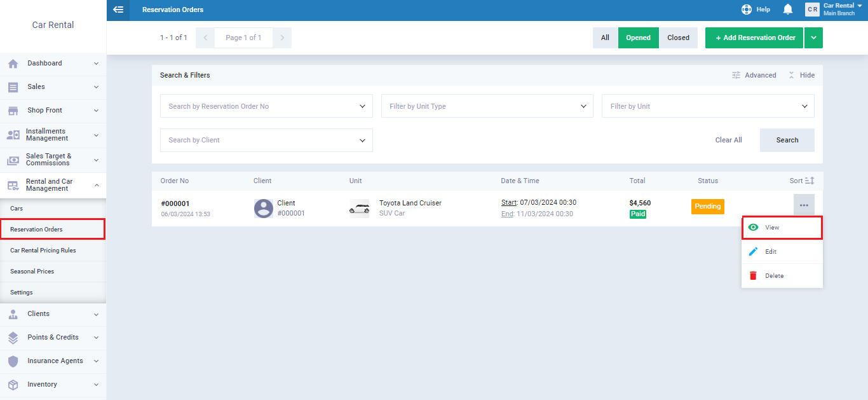
Task: Click Hide filters link
Action: click(801, 75)
